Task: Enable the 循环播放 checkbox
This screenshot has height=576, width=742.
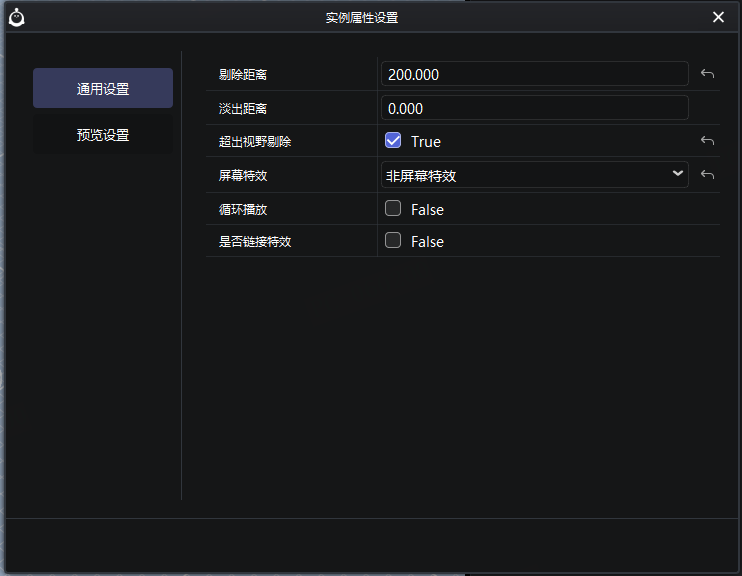Action: 393,209
